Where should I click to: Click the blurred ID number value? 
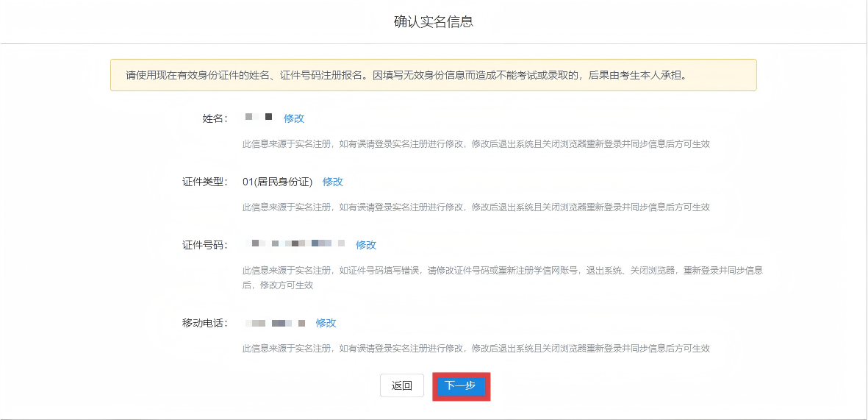295,243
